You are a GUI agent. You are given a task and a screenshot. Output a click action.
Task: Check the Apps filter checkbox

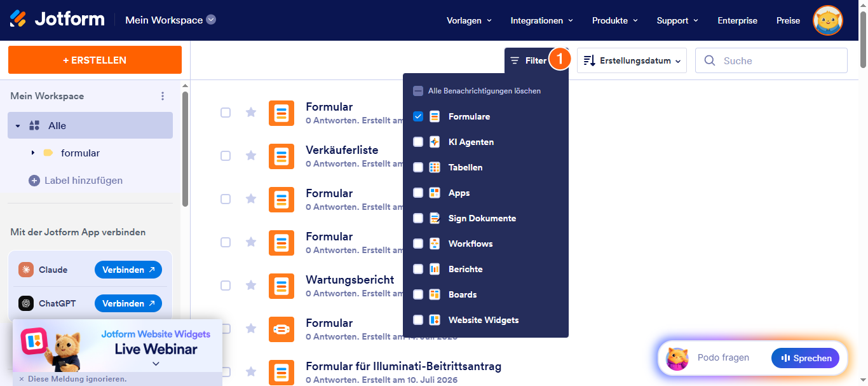pyautogui.click(x=418, y=193)
